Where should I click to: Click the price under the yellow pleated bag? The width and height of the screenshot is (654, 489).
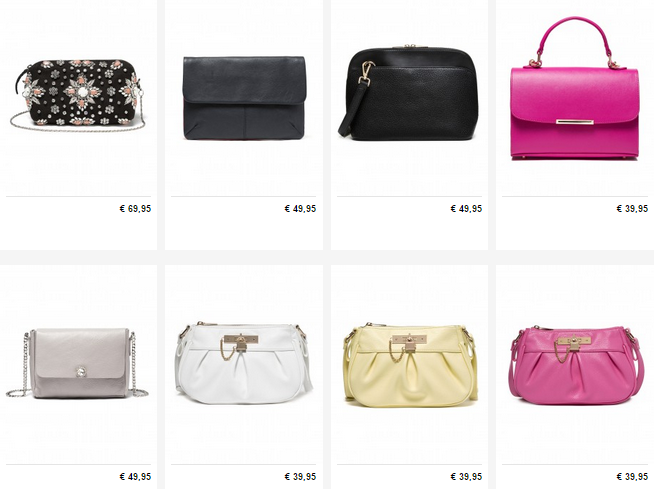466,476
